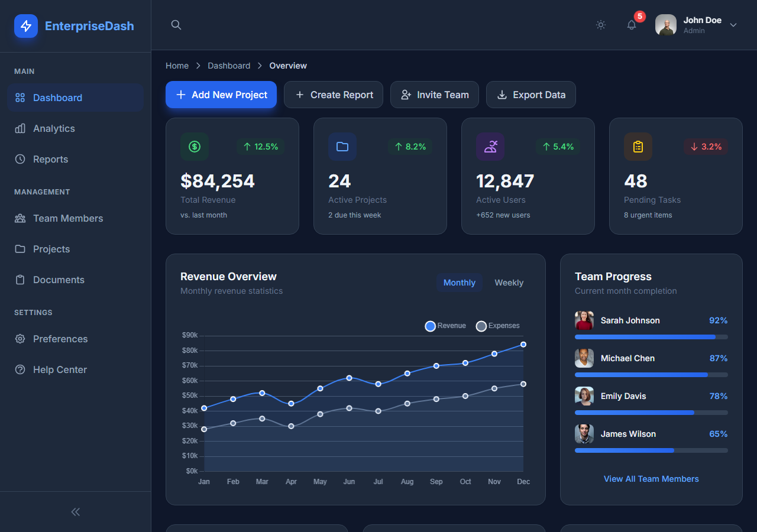Click the Create Report button

[334, 95]
